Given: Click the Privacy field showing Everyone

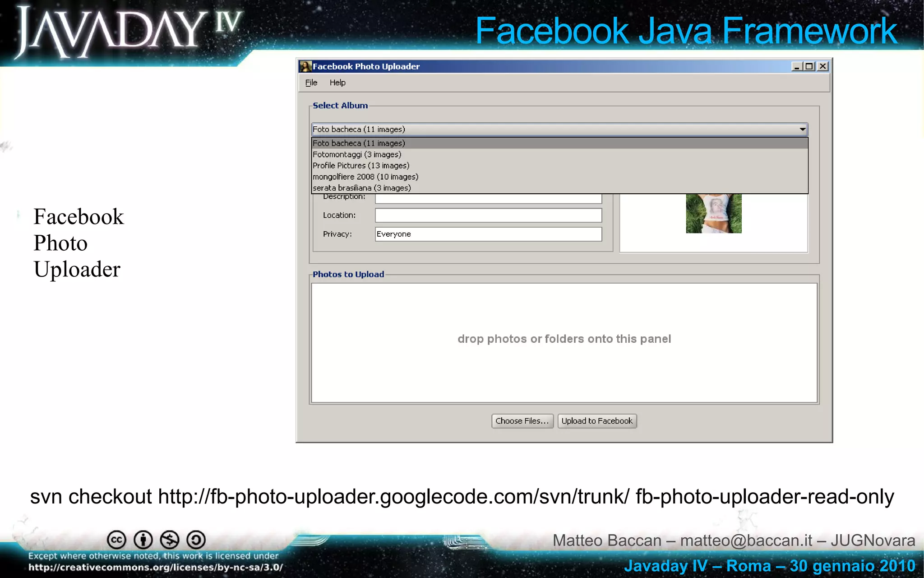Looking at the screenshot, I should click(x=488, y=234).
